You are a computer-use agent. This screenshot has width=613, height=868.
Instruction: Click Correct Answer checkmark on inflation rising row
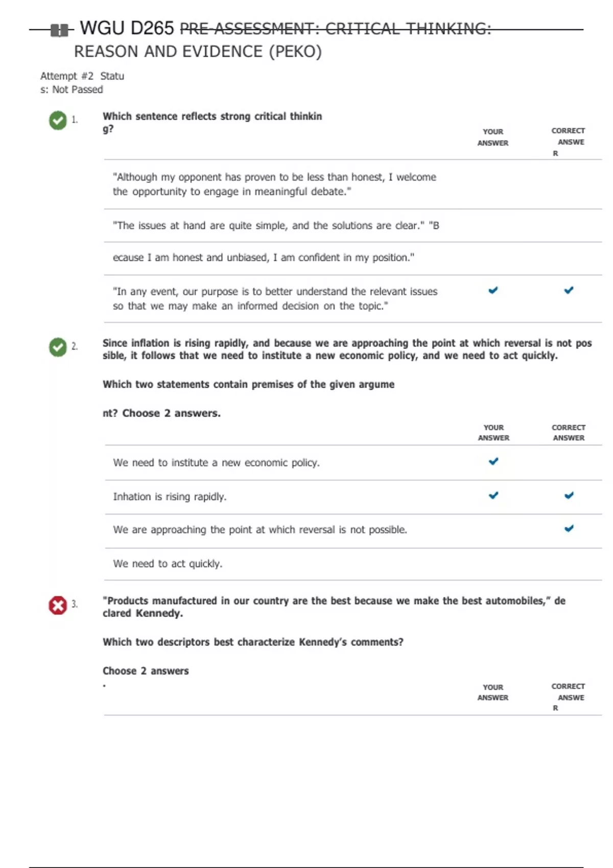pyautogui.click(x=569, y=495)
